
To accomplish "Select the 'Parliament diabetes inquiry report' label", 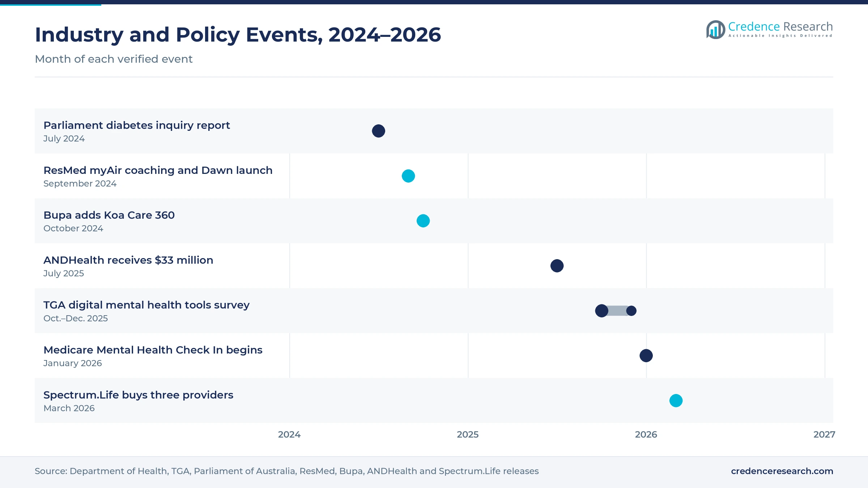I will [x=137, y=125].
